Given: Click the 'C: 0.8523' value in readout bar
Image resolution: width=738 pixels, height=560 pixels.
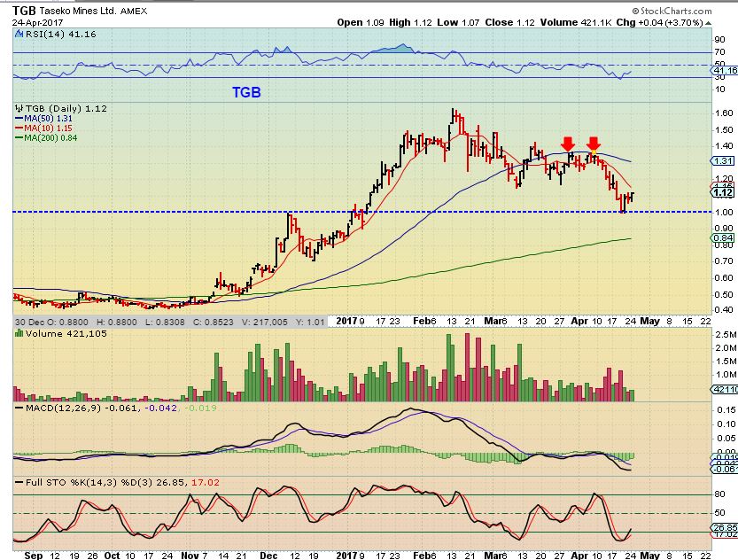Looking at the screenshot, I should click(x=214, y=322).
